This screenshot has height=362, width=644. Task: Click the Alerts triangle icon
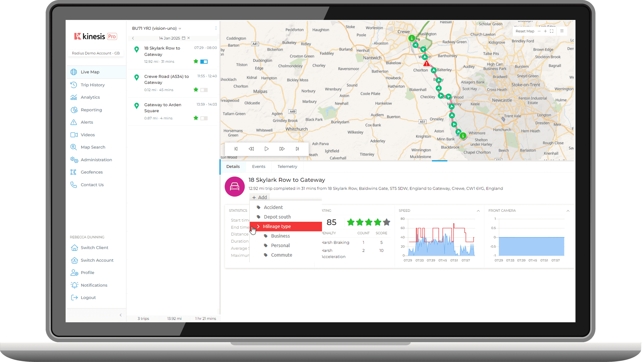pos(74,122)
